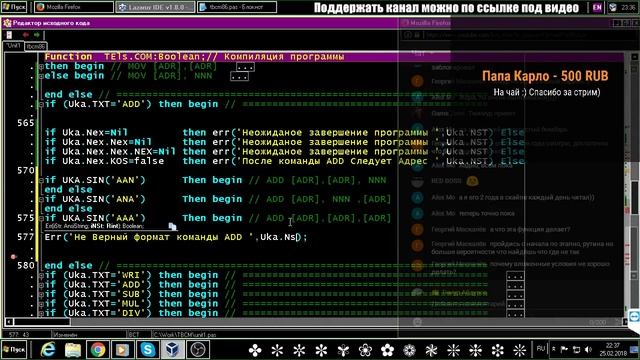This screenshot has width=640, height=360.
Task: Open the top Пуск start button
Action: 14,7
